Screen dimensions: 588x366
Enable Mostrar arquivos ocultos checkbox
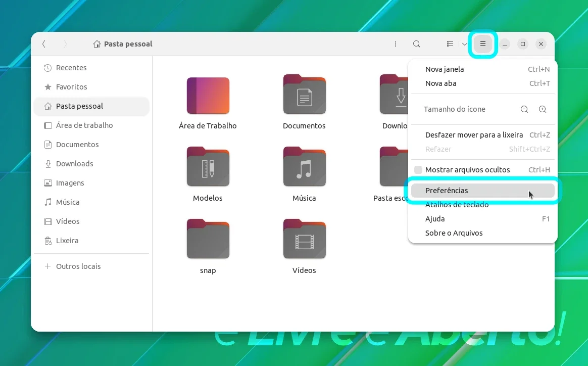(418, 170)
